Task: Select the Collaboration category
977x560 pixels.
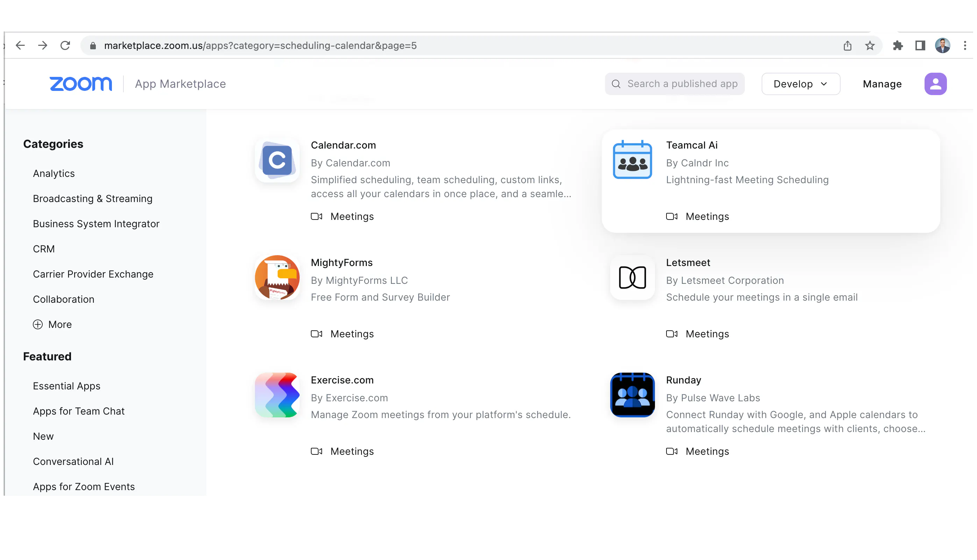Action: pyautogui.click(x=64, y=300)
